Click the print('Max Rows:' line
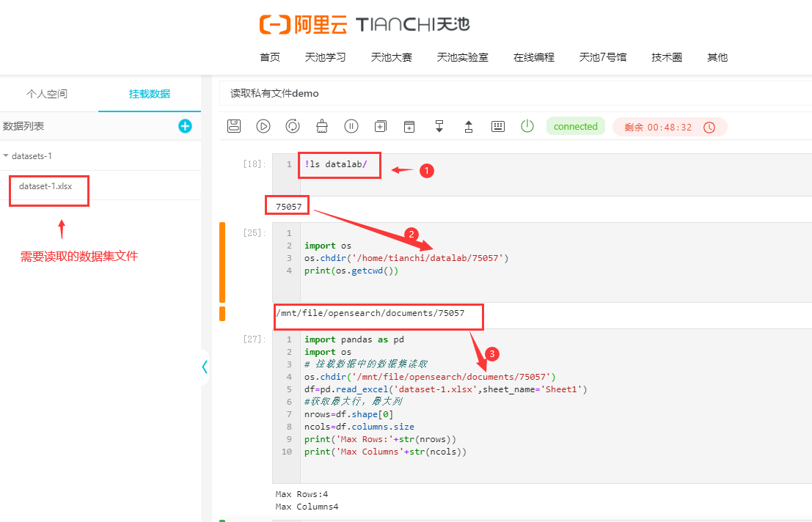 click(x=381, y=438)
